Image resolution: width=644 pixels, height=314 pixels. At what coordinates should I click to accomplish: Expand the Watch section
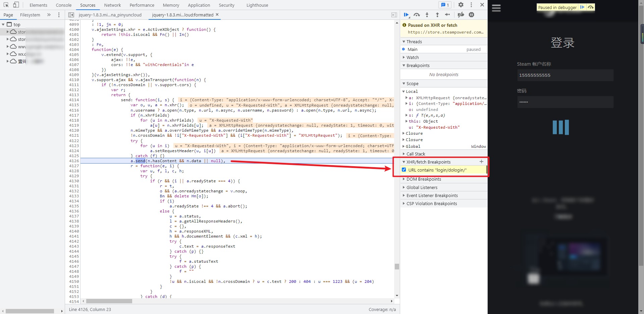413,57
